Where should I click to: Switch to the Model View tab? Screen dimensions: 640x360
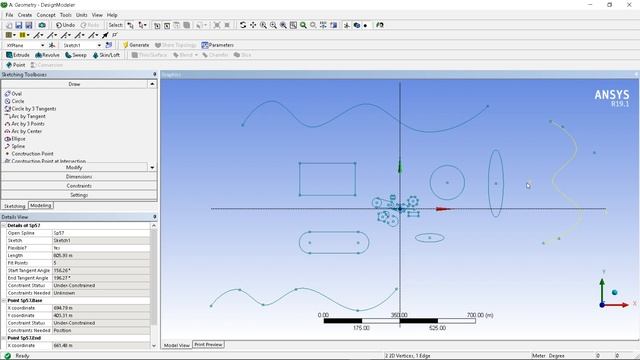177,346
